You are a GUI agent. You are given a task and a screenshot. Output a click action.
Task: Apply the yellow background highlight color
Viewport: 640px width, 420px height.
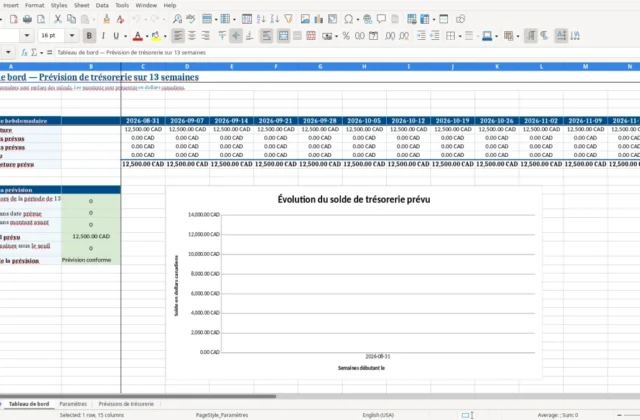tap(156, 36)
